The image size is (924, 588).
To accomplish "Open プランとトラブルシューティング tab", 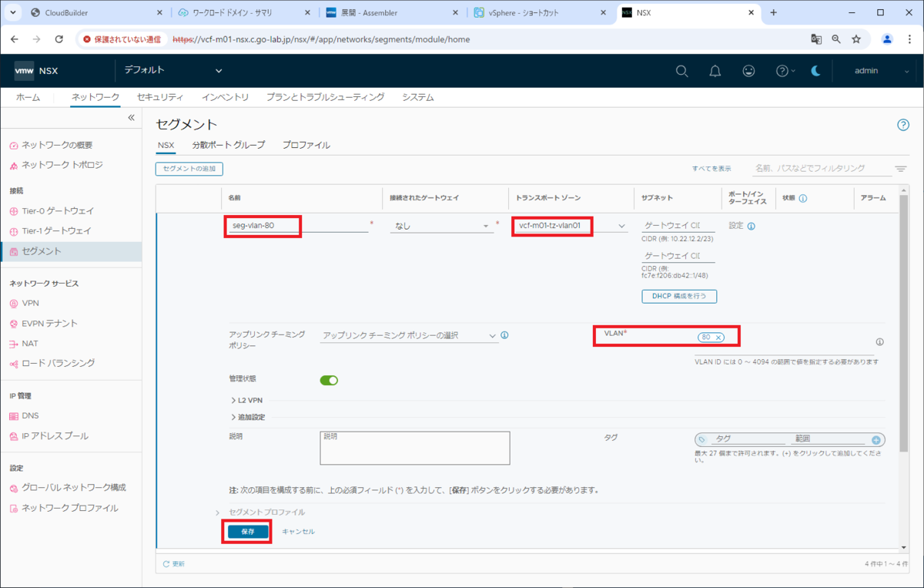I will click(325, 97).
